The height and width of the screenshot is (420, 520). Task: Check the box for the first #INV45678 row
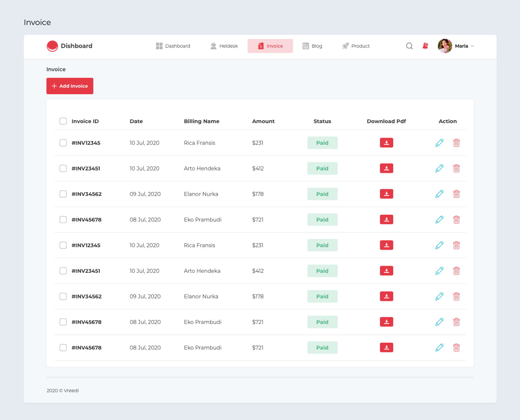pyautogui.click(x=63, y=220)
